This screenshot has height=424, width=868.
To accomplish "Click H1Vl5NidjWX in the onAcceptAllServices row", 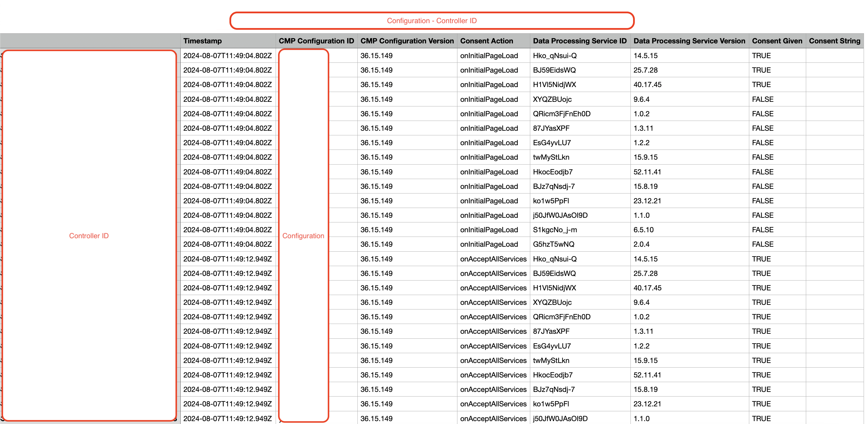I will pyautogui.click(x=554, y=288).
